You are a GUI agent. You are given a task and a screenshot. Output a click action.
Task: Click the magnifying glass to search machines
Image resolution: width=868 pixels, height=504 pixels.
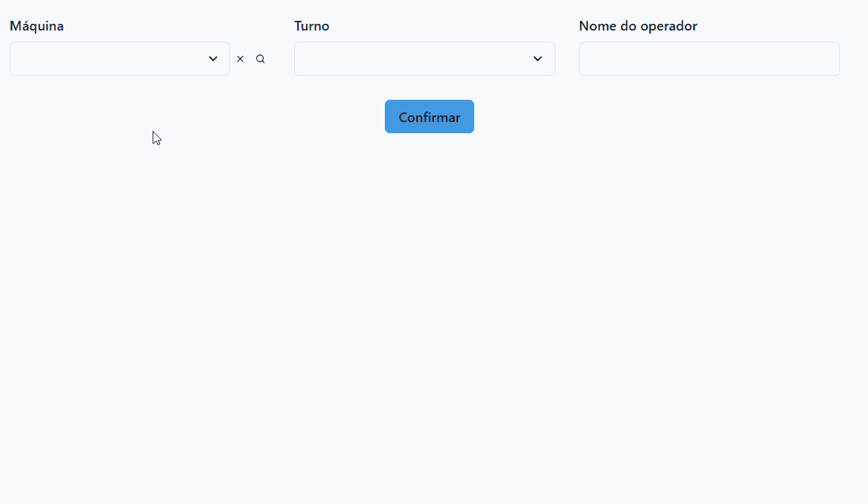coord(260,58)
